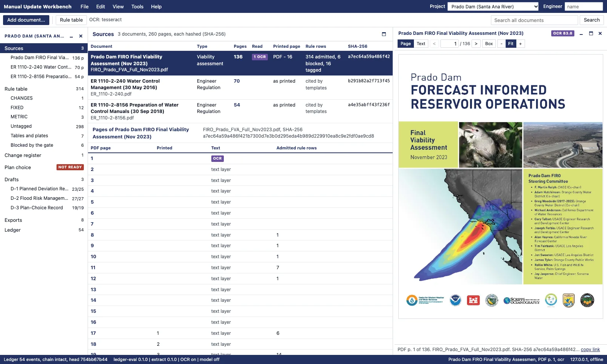Zoom out with the minus button

point(502,44)
